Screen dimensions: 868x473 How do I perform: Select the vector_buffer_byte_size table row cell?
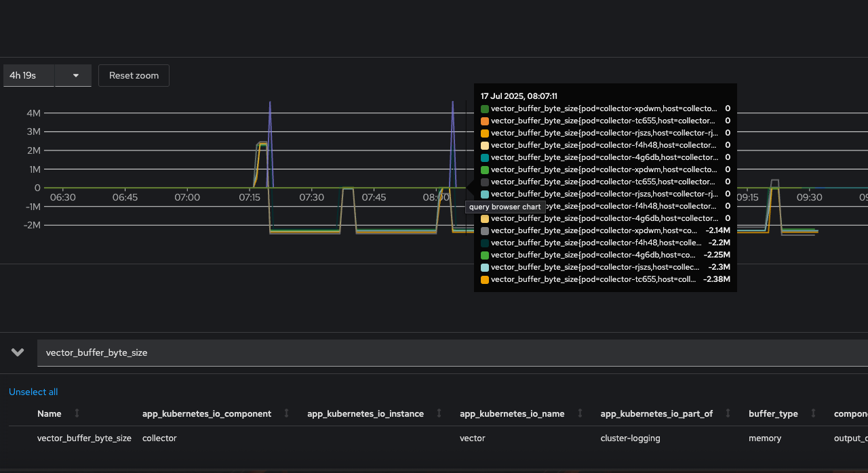84,438
